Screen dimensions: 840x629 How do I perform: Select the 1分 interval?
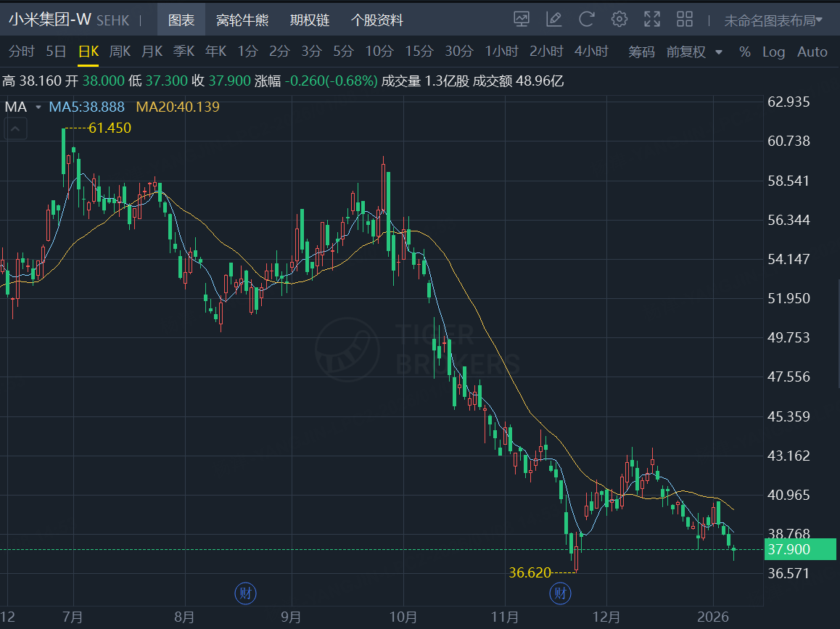(247, 52)
